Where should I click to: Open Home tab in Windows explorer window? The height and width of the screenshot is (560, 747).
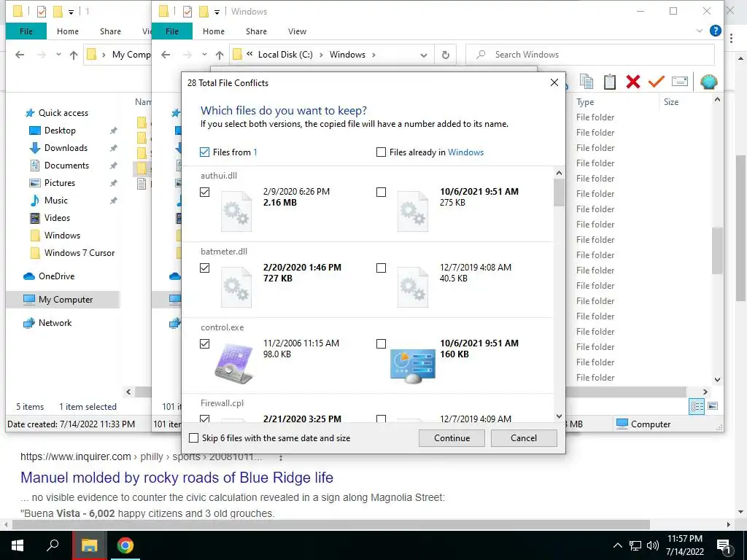click(214, 31)
